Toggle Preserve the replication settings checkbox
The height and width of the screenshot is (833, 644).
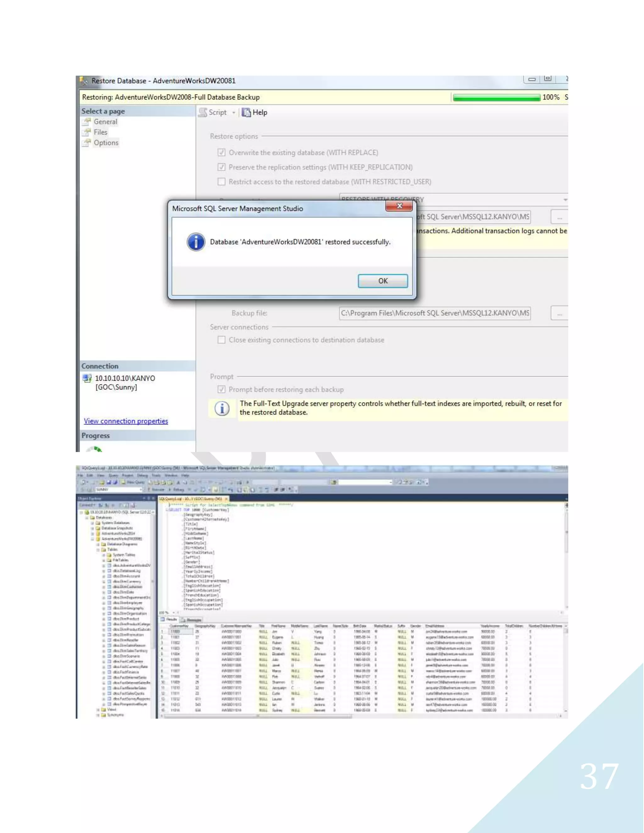[x=221, y=167]
